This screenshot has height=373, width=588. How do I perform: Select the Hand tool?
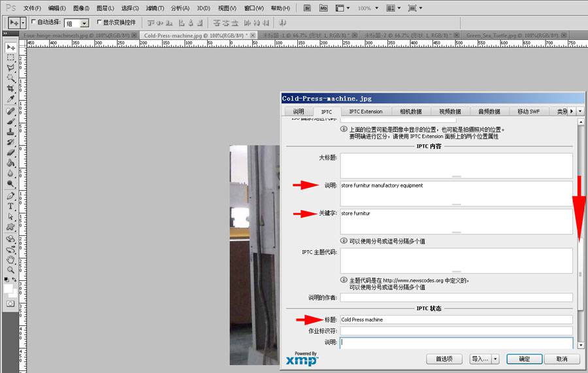point(11,259)
